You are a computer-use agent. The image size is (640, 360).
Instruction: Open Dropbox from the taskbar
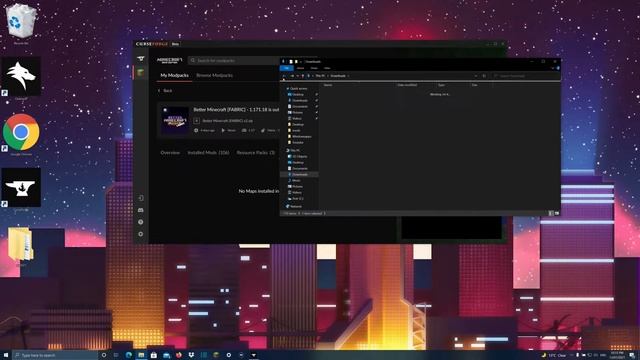(x=191, y=355)
